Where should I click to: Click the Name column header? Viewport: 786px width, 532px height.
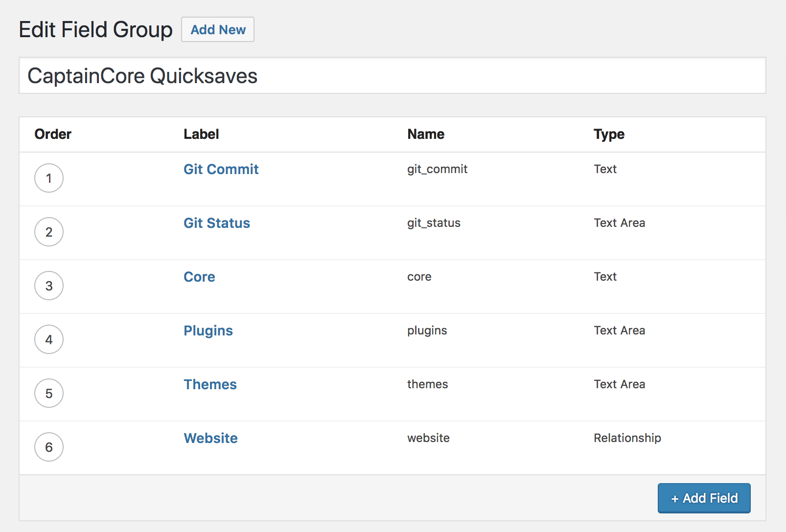(426, 134)
